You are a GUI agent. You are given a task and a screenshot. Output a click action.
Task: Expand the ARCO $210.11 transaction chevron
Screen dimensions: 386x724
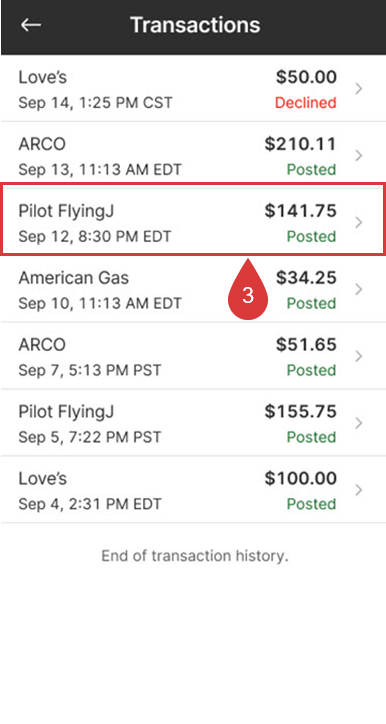tap(359, 156)
